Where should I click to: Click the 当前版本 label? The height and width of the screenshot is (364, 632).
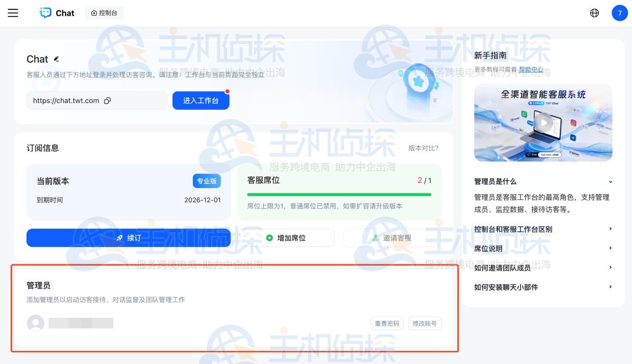53,181
